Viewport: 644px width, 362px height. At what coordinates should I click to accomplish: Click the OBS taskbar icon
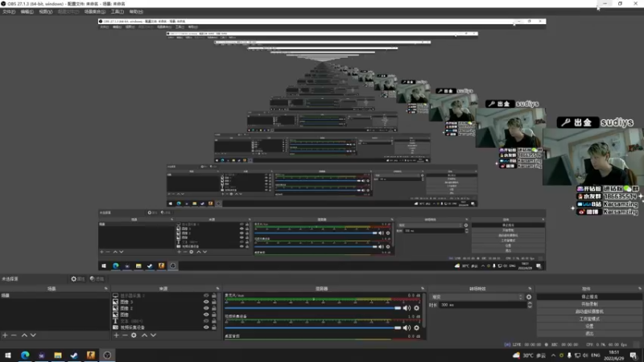coord(107,355)
